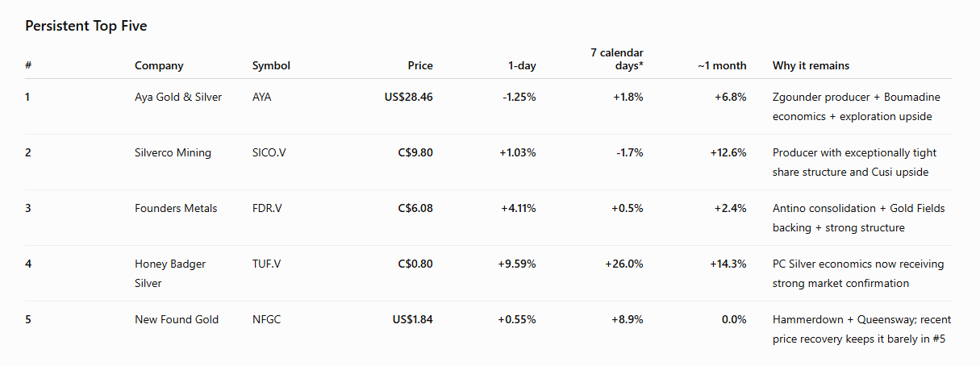The height and width of the screenshot is (366, 980).
Task: Click the ~1 month column header
Action: point(723,66)
